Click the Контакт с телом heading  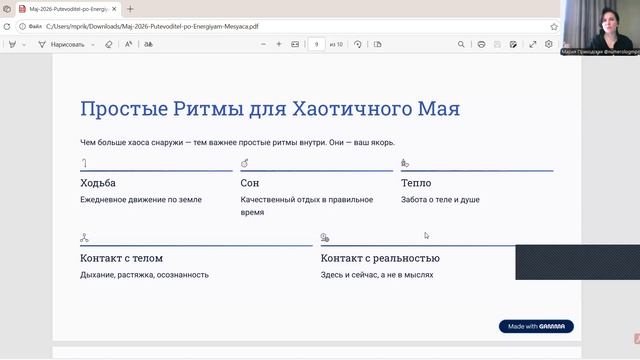[121, 258]
